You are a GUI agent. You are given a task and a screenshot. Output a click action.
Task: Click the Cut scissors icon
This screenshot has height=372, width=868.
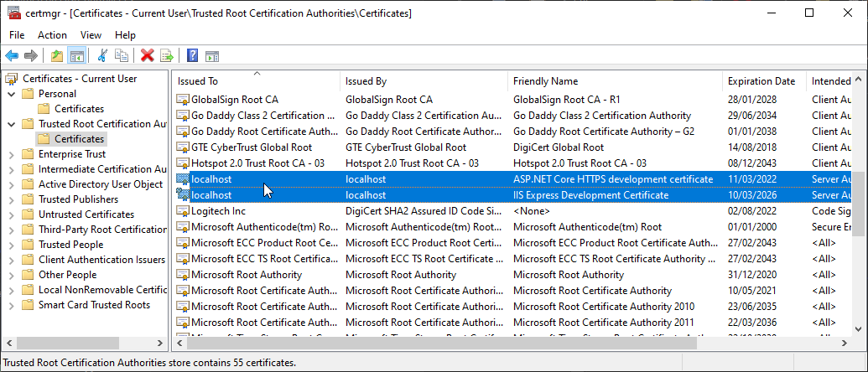pos(101,55)
